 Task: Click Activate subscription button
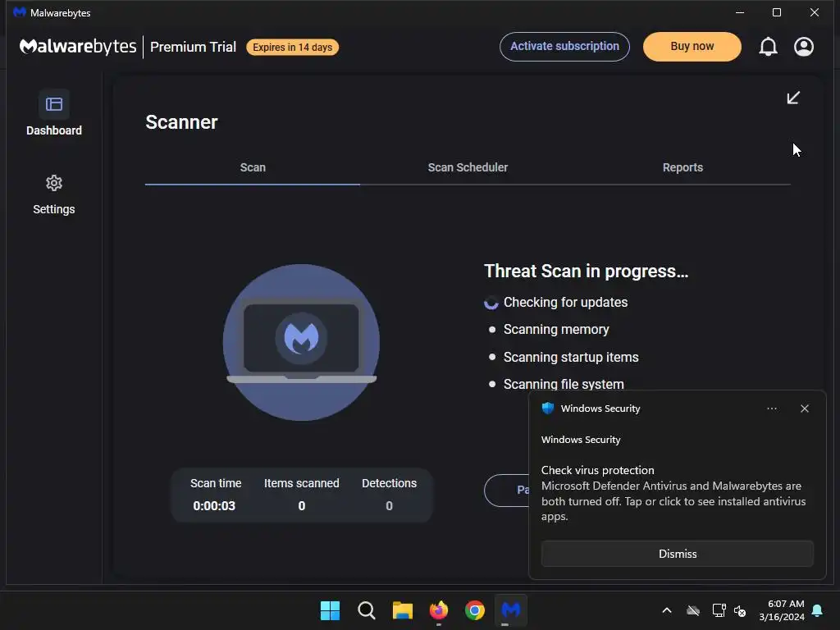click(x=564, y=47)
